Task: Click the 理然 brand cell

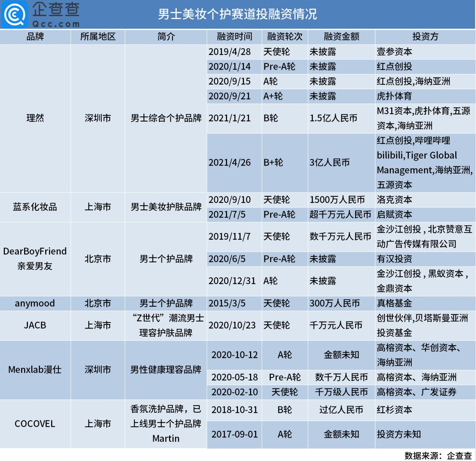Action: point(35,118)
